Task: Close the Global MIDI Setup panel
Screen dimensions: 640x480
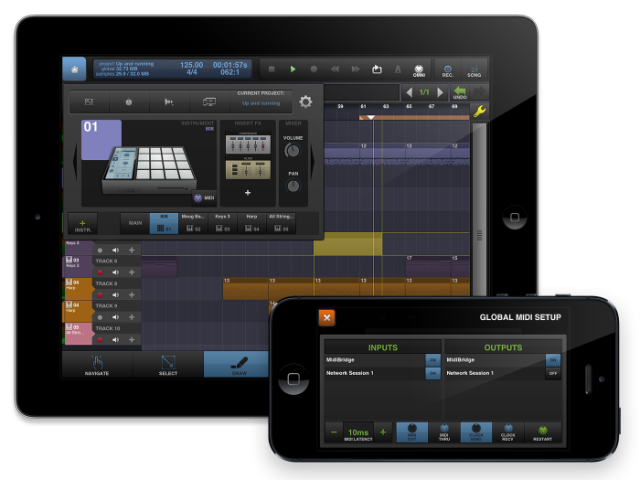Action: (326, 317)
